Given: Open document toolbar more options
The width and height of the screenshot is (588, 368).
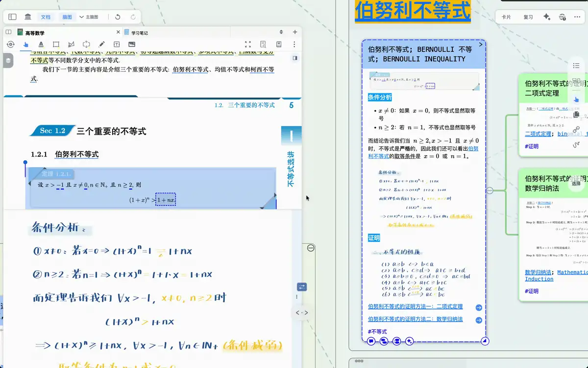Looking at the screenshot, I should coord(294,45).
